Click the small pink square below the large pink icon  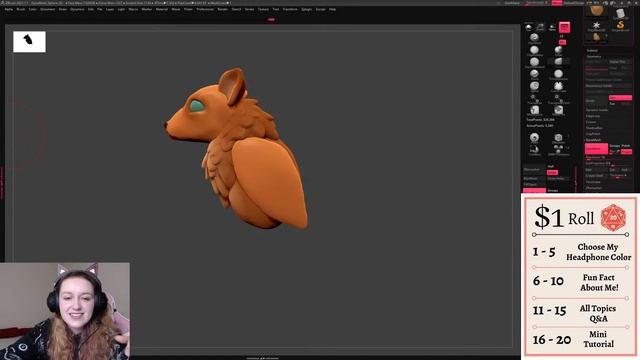coord(562,42)
